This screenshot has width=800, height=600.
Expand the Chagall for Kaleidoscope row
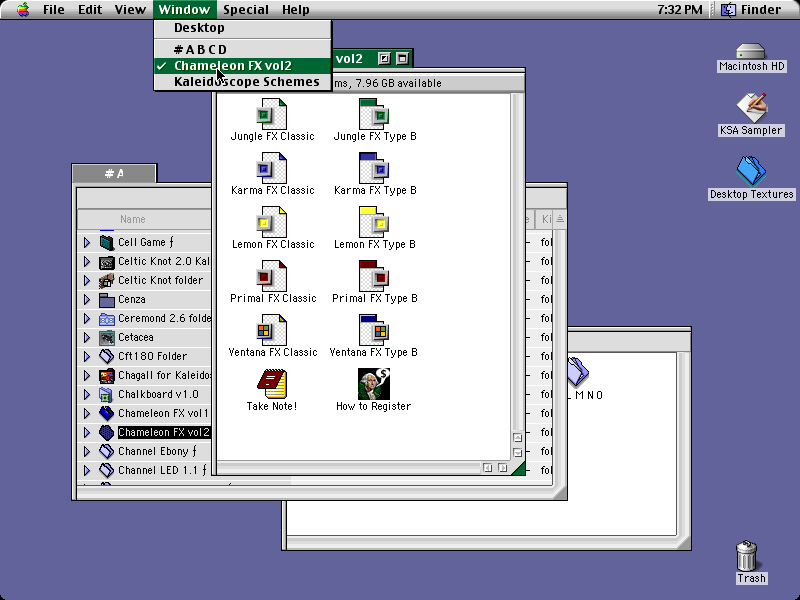click(x=87, y=376)
